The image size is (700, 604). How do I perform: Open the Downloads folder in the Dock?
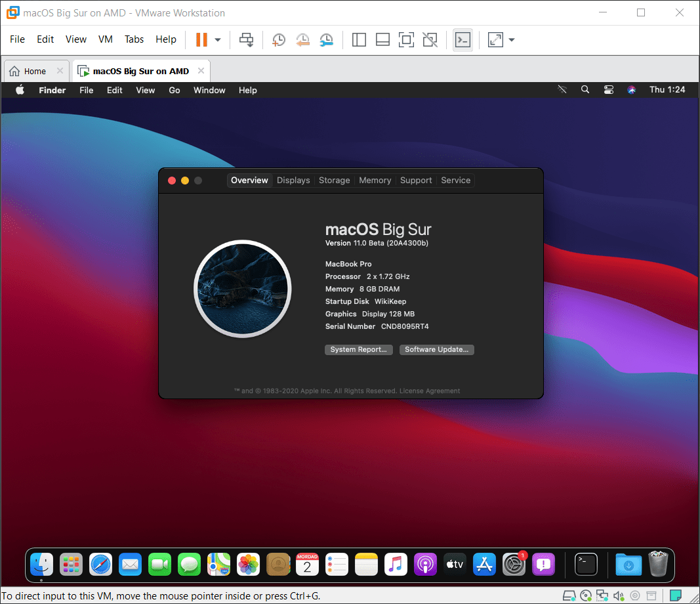point(628,564)
